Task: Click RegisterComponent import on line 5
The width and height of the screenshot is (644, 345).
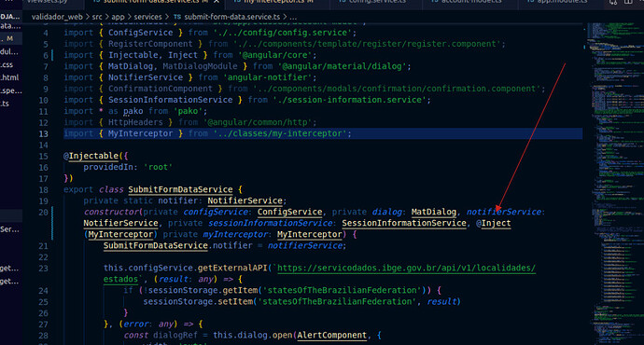Action: tap(150, 44)
